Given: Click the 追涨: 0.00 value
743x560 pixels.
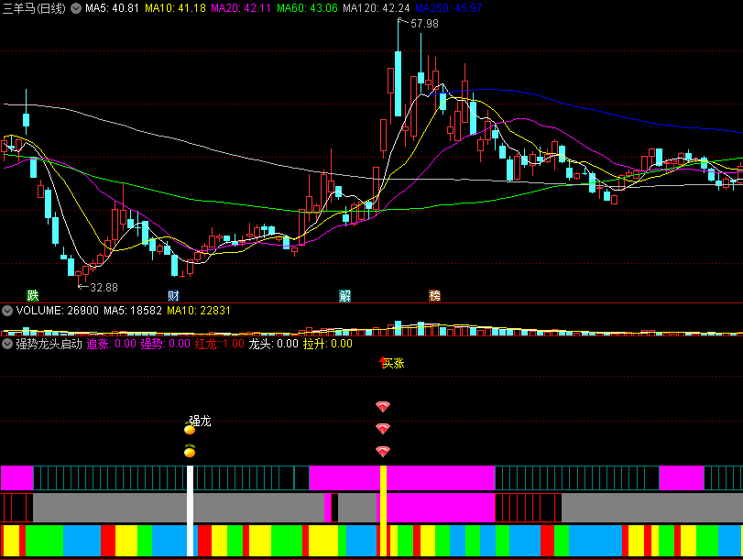Looking at the screenshot, I should 112,344.
